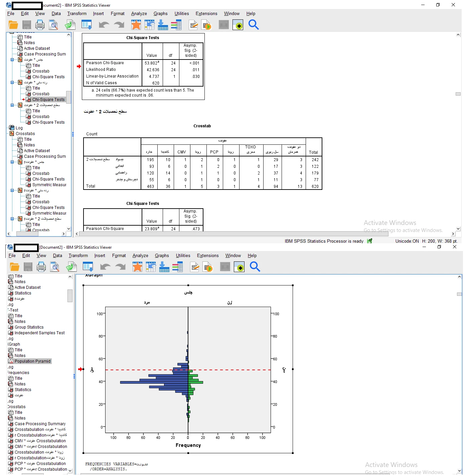Image resolution: width=469 pixels, height=476 pixels.
Task: Open Print Preview in the bottom window toolbar
Action: pos(55,267)
